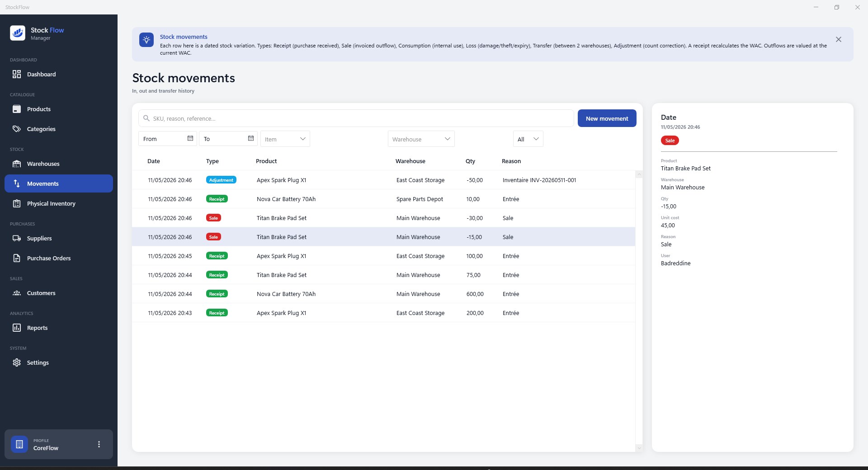Expand the Item filter dropdown
The image size is (868, 470).
point(285,139)
